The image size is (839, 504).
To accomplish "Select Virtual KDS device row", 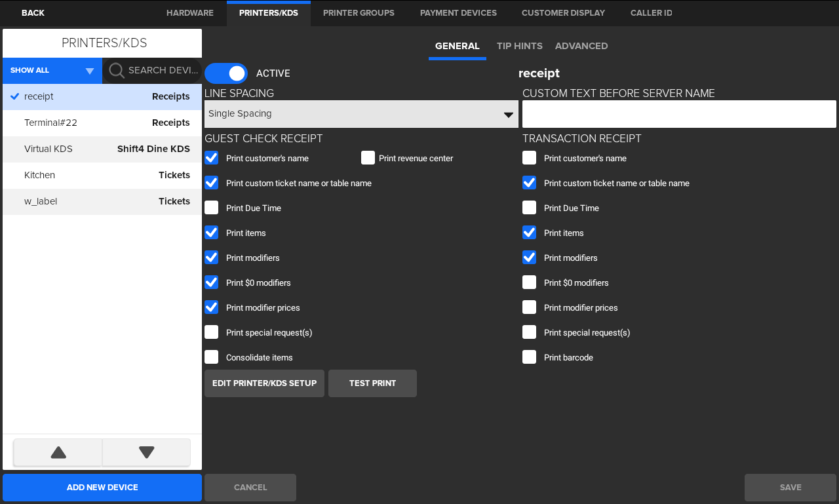I will coord(102,149).
